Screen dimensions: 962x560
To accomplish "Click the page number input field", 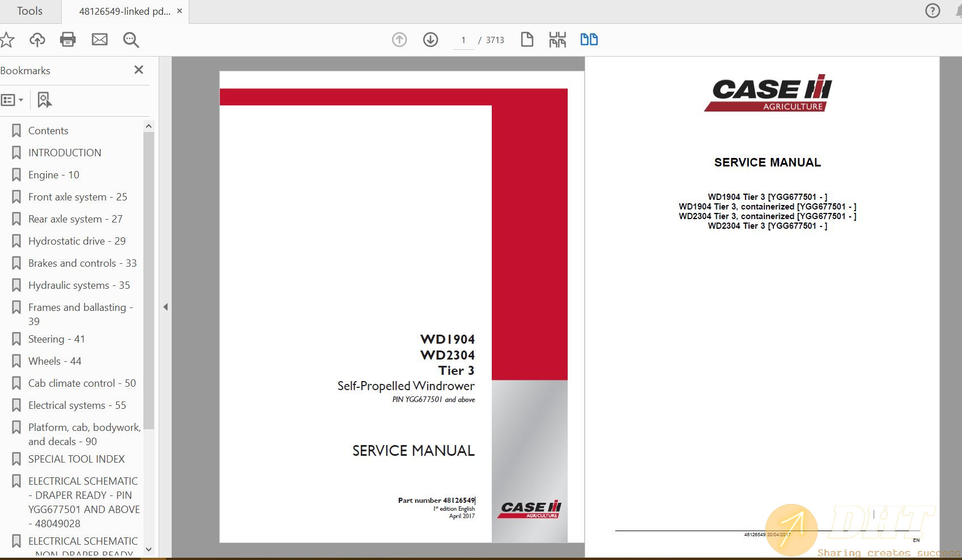I will tap(463, 40).
